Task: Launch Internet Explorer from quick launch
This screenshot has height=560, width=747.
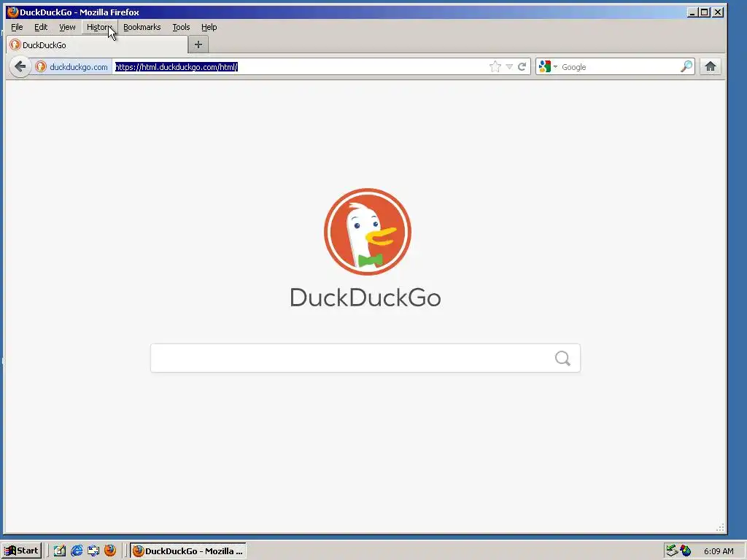Action: 76,551
